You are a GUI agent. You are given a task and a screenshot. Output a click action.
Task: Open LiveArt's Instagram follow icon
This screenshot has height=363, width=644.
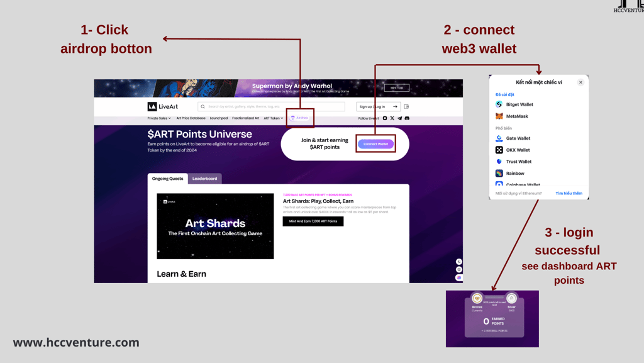pyautogui.click(x=385, y=118)
